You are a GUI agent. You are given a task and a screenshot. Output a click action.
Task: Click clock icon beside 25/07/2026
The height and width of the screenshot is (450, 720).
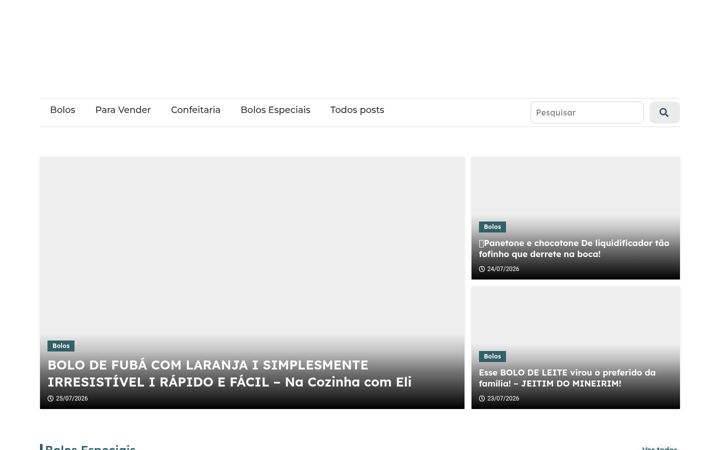tap(51, 399)
